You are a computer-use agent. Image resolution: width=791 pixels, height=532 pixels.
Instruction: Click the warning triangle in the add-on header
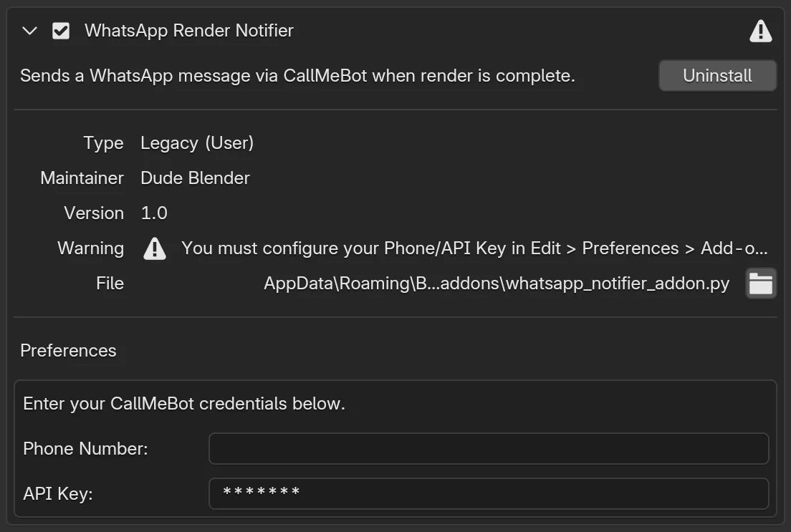tap(760, 31)
